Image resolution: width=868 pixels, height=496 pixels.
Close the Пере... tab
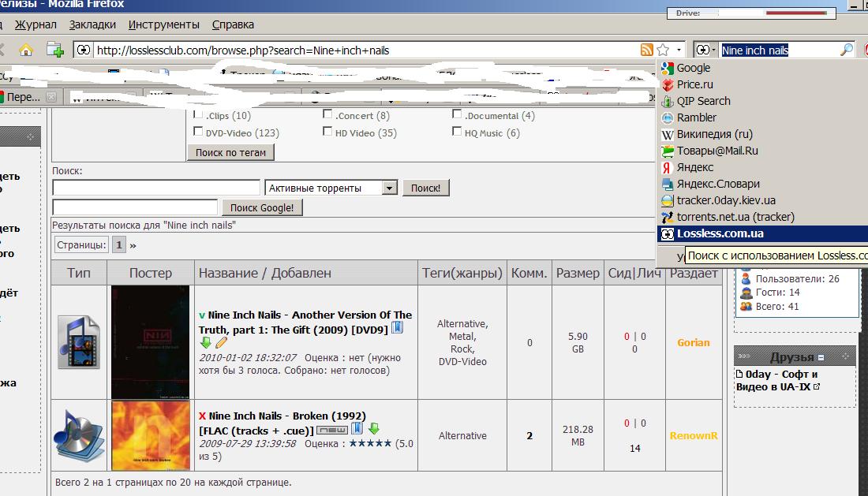click(51, 97)
